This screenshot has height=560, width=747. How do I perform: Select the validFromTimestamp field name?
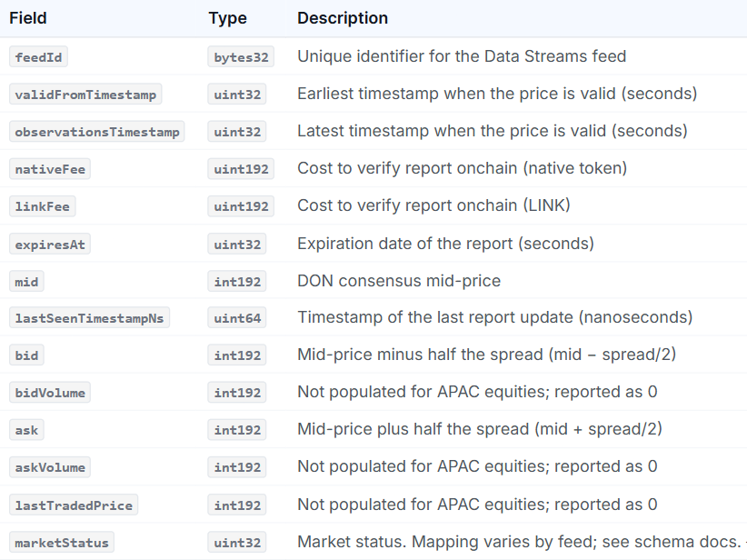[85, 94]
